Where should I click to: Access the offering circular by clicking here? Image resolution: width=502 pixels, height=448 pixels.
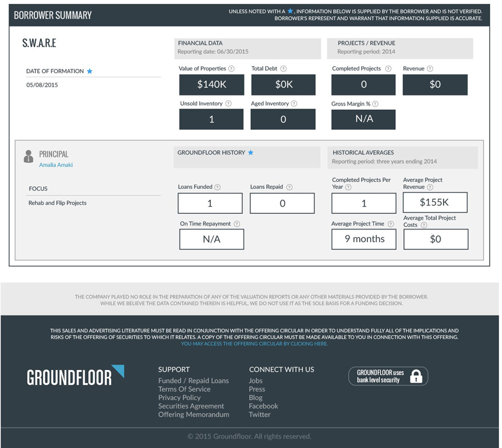coord(254,344)
